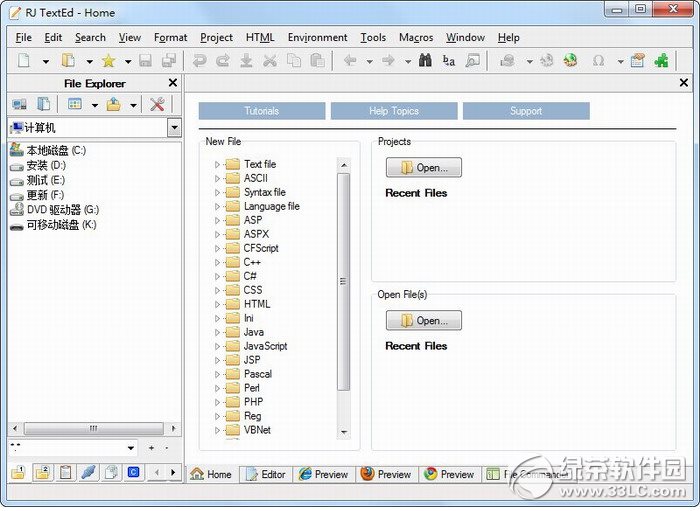Click the New File list scrollbar thumb
The image size is (700, 511).
click(x=343, y=282)
